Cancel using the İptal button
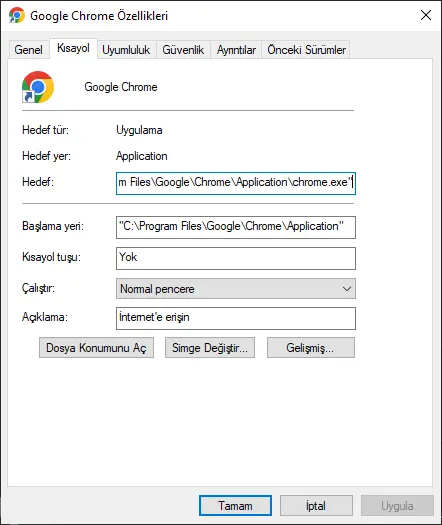 pyautogui.click(x=316, y=506)
